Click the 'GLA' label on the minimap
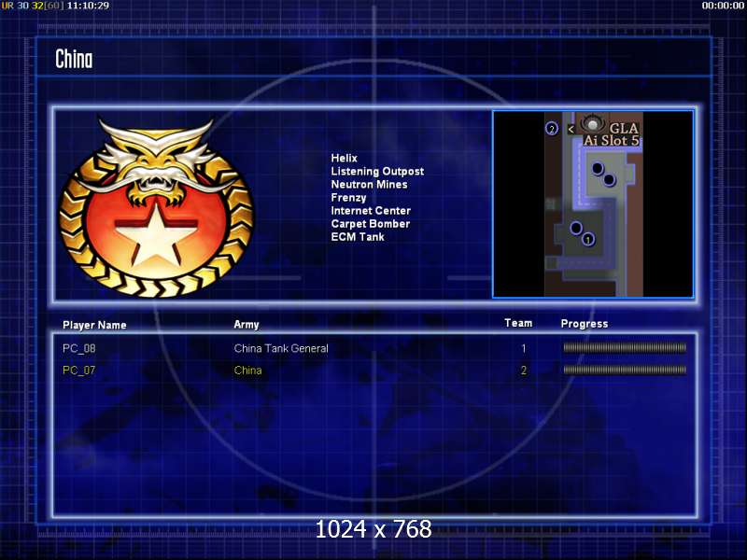The width and height of the screenshot is (747, 560). click(624, 128)
